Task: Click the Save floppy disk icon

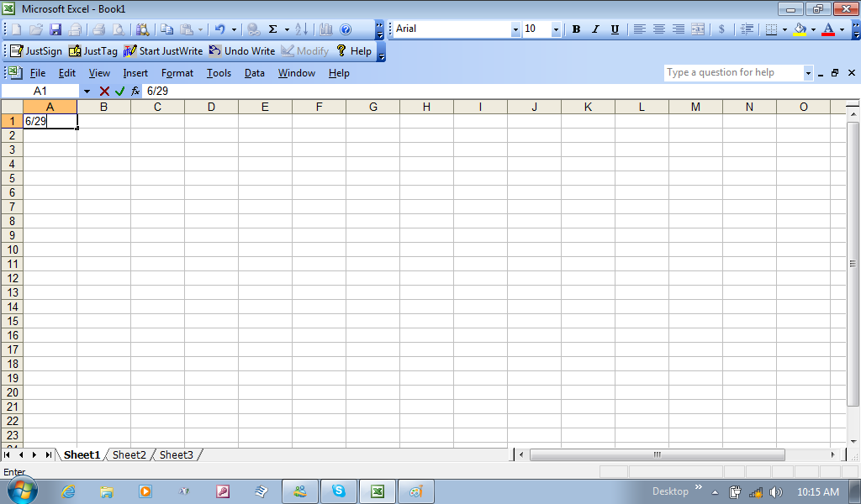Action: (x=55, y=29)
